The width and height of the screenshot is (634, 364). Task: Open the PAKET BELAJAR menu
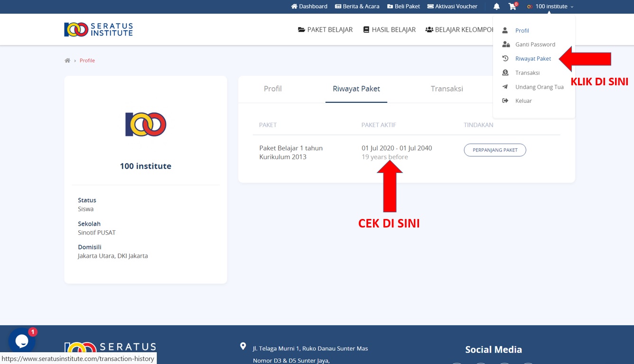tap(325, 29)
